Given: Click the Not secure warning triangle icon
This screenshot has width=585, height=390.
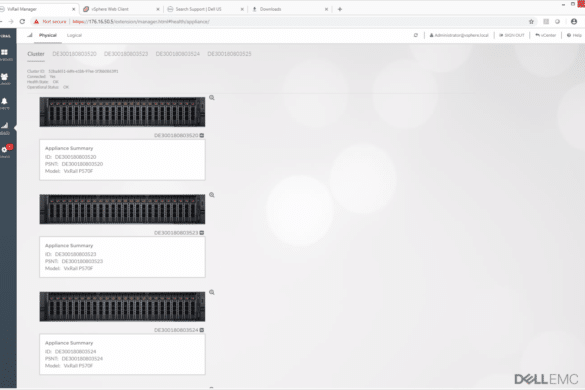Looking at the screenshot, I should pos(36,22).
